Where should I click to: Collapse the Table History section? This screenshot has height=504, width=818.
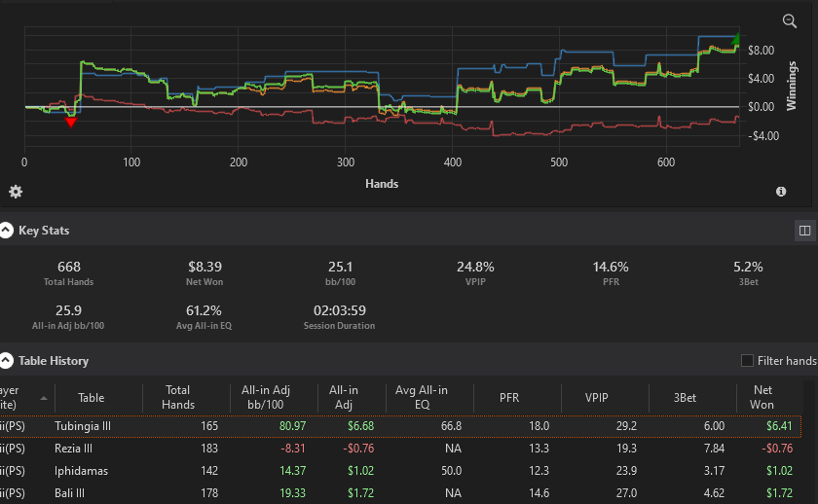[6, 361]
